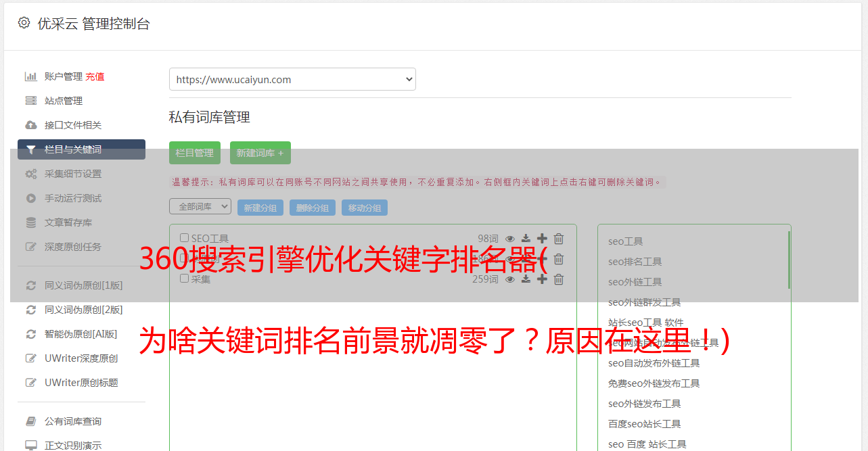Click the database icon for 文章暂存库
This screenshot has width=868, height=451.
point(30,222)
